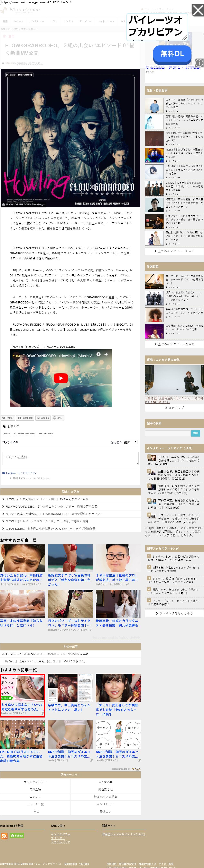Play the FLOW×GRANRODEO Howling YouTube video
Screen dimensions: 204x868
(61, 378)
